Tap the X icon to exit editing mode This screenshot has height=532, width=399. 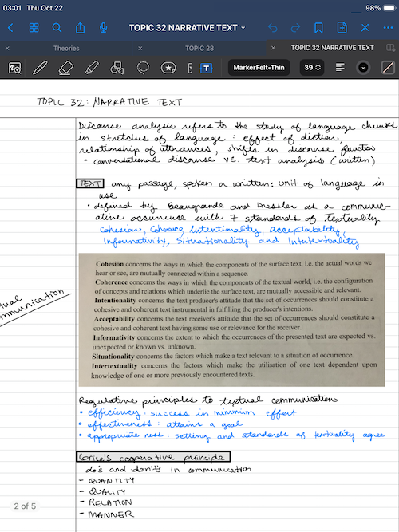(x=365, y=27)
